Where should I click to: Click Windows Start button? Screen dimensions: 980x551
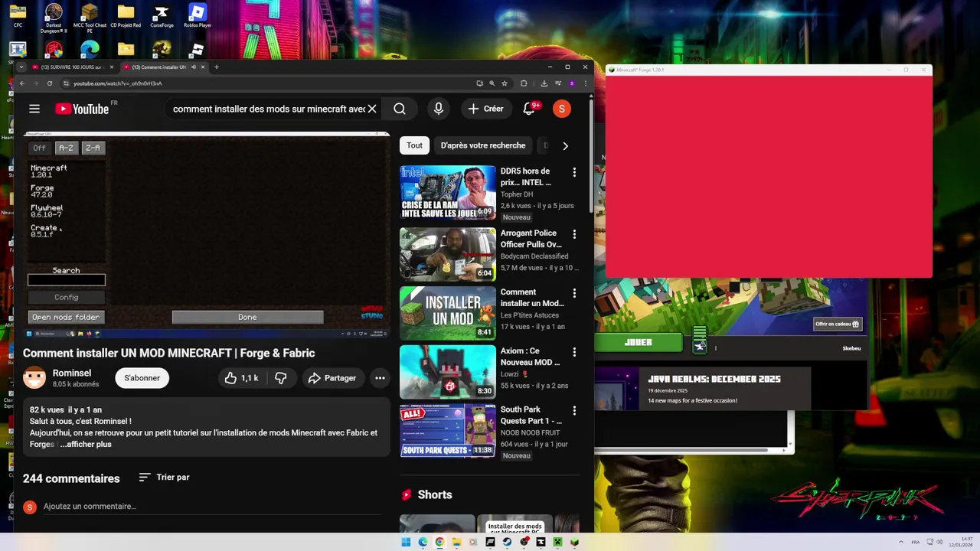(406, 542)
